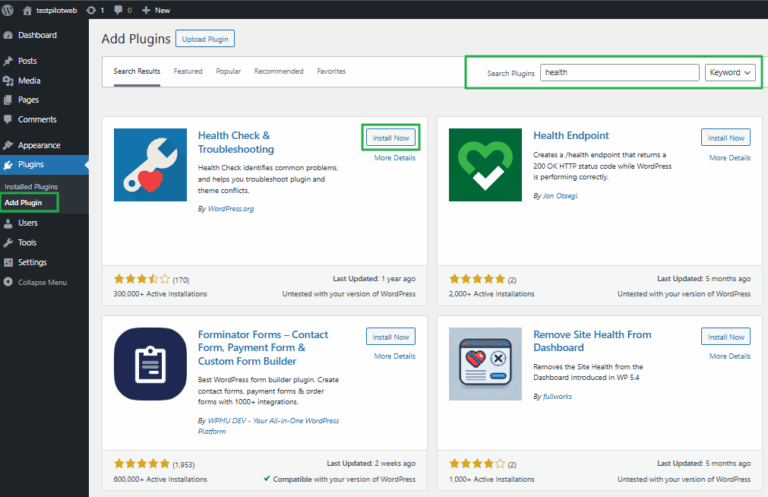
Task: Click the updates icon in admin bar
Action: 97,10
